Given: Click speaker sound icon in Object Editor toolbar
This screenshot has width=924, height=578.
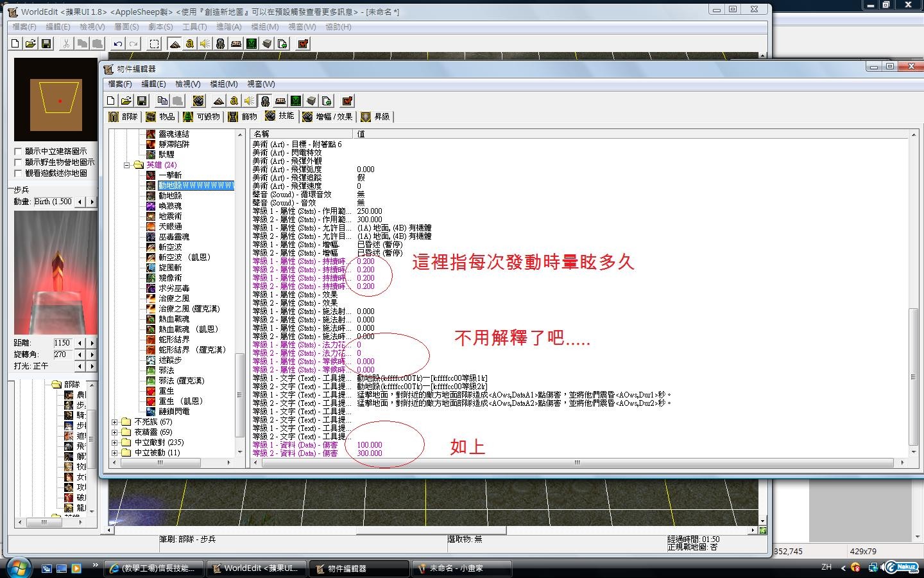Looking at the screenshot, I should click(x=250, y=101).
